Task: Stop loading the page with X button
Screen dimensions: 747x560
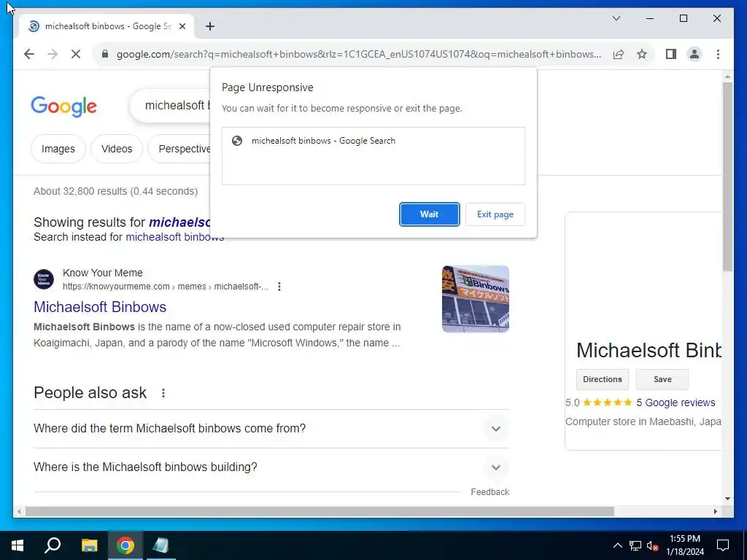Action: point(76,54)
